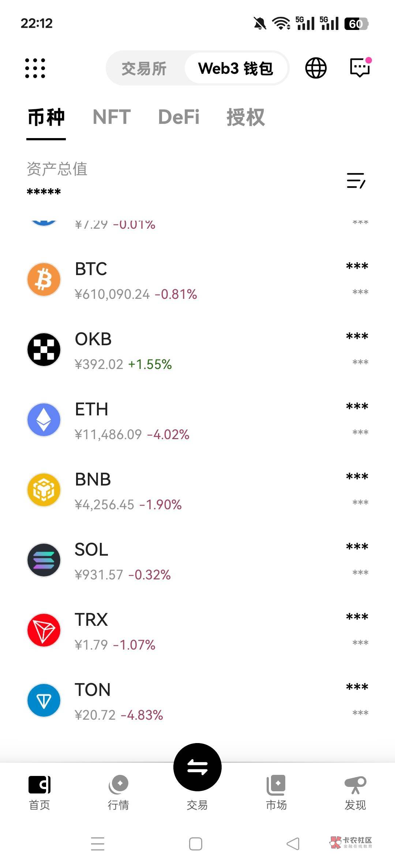Reveal hidden total asset value asterisks
The image size is (395, 868).
(44, 192)
